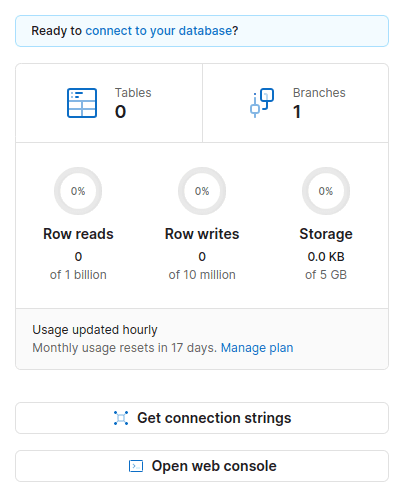Click the Open web console button

tap(202, 466)
